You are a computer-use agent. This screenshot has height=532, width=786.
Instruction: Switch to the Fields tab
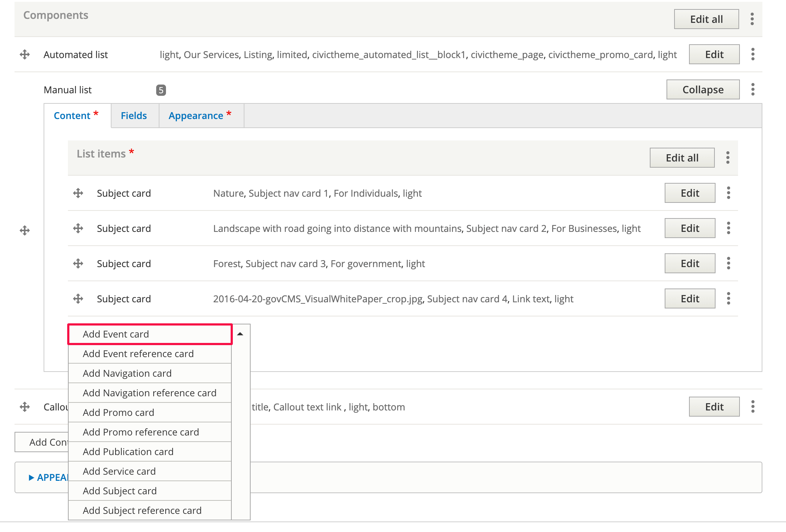click(x=134, y=115)
